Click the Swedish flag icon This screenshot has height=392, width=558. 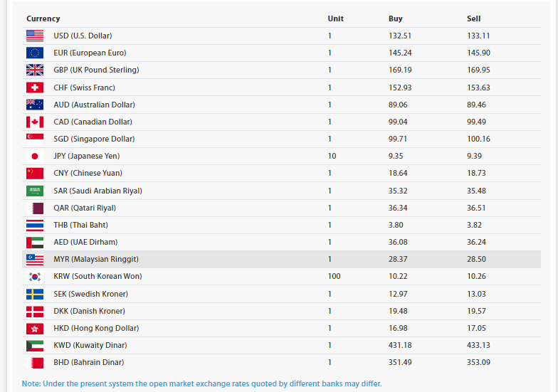coord(35,294)
